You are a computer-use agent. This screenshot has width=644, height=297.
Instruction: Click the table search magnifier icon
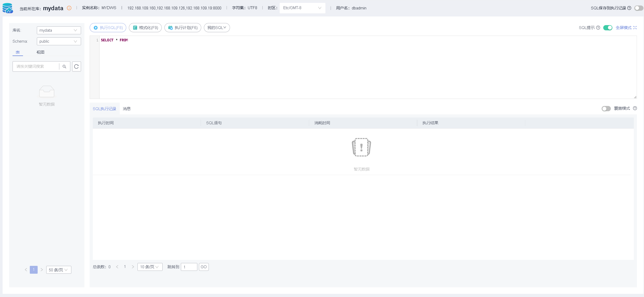[64, 66]
